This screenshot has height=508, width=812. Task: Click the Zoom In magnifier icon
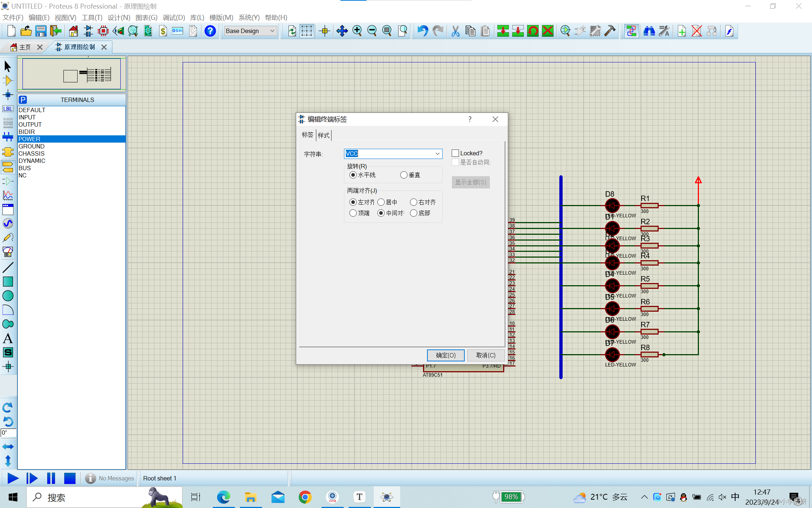357,31
